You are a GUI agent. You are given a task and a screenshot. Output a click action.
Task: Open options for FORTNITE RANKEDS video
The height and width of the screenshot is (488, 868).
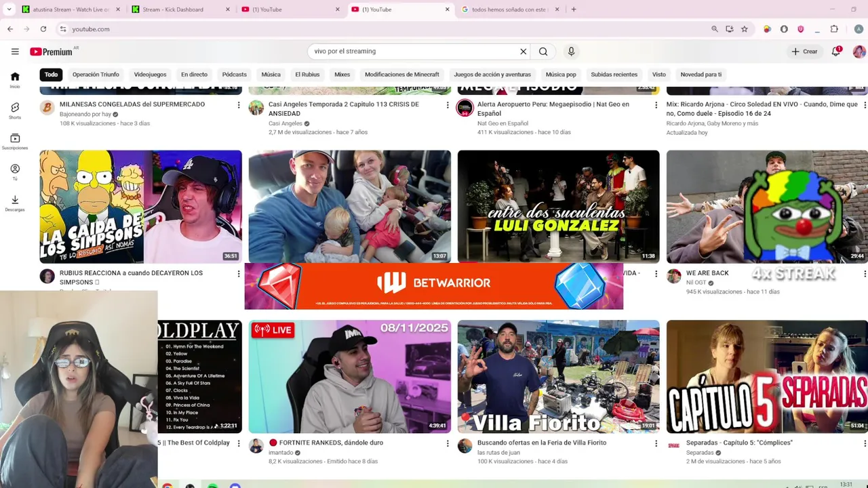coord(448,443)
